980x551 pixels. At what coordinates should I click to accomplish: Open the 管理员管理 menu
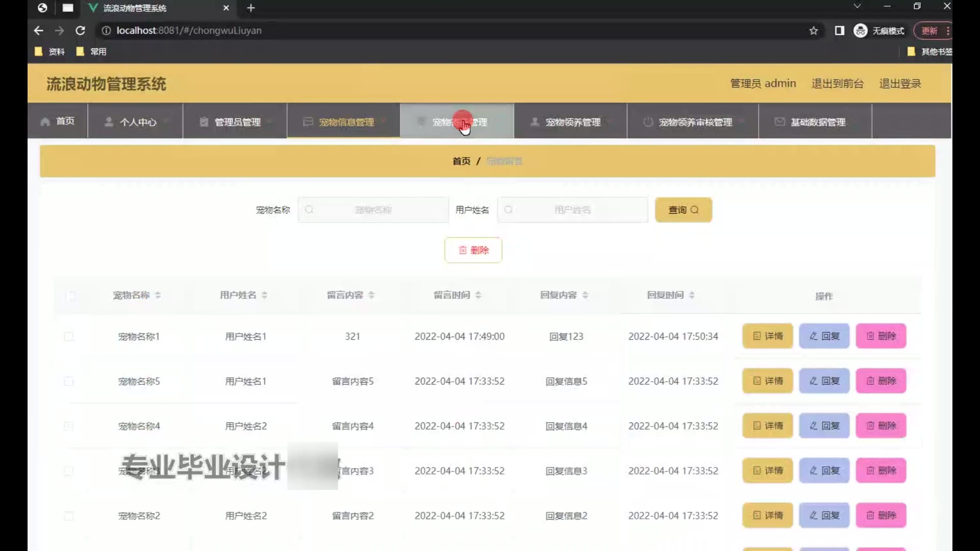click(x=235, y=121)
